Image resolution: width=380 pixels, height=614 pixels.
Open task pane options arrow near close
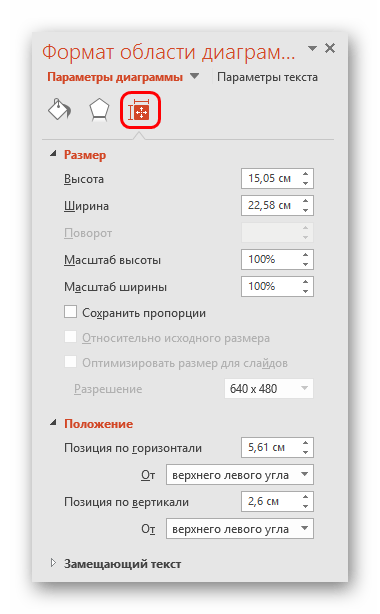[312, 48]
